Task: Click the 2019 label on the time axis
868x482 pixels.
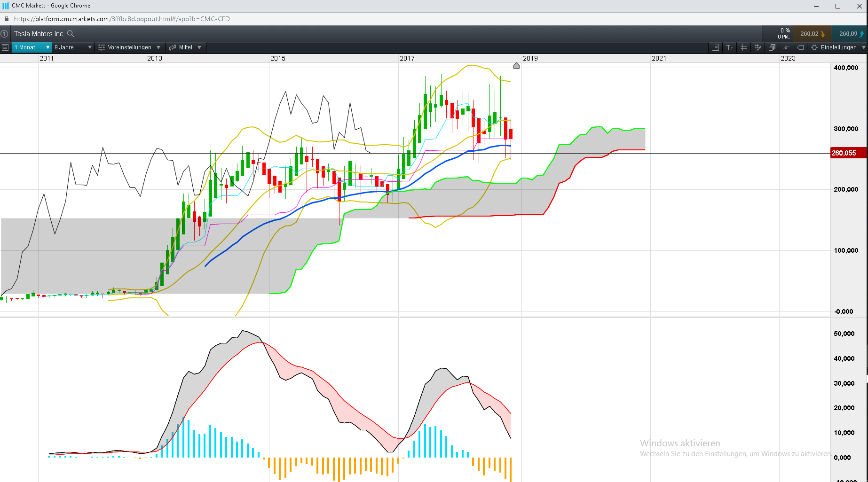Action: coord(530,58)
